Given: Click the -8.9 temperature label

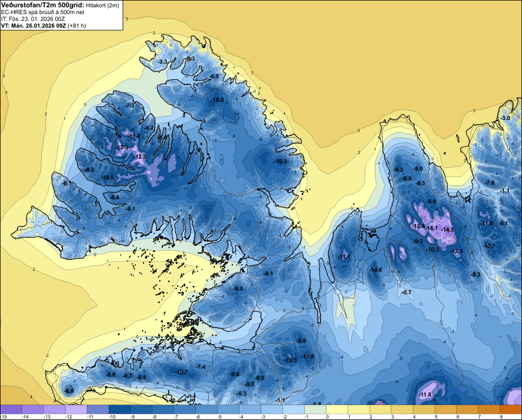Looking at the screenshot, I should click(407, 179).
